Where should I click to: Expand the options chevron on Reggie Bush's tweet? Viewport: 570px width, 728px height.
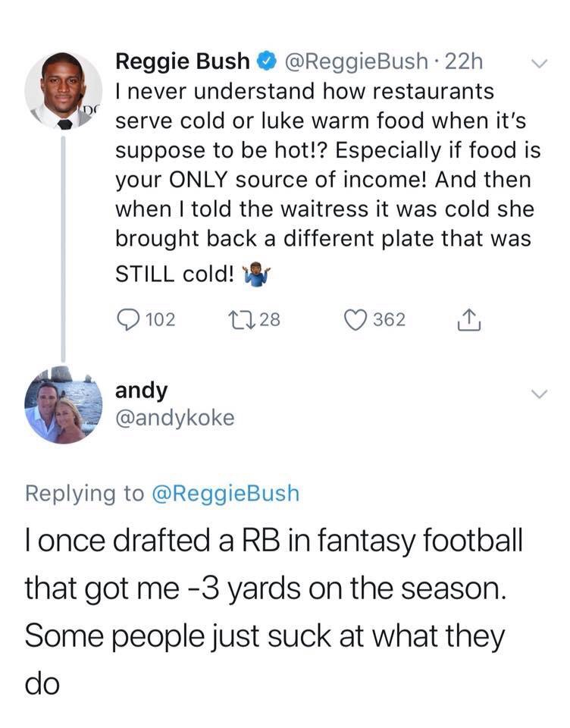click(x=539, y=62)
